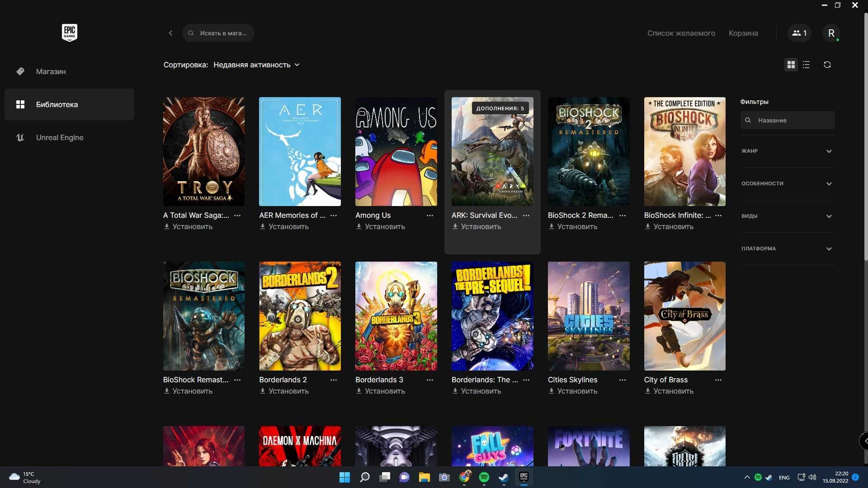
Task: Open the R profile avatar menu
Action: point(831,33)
